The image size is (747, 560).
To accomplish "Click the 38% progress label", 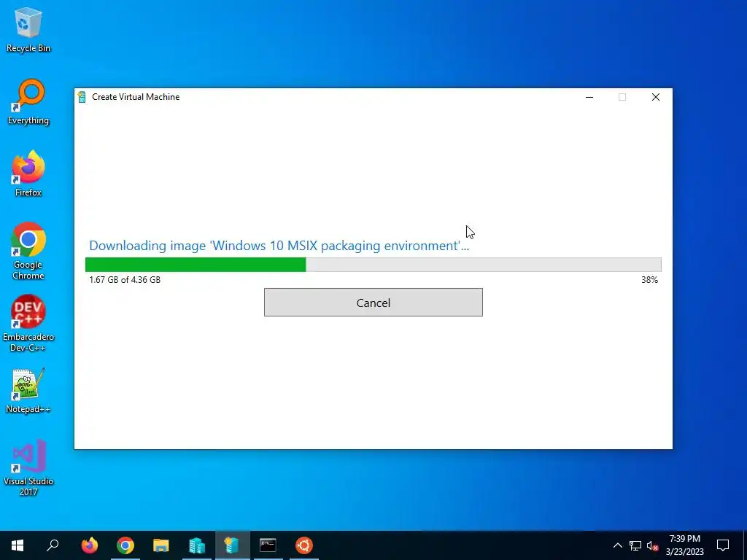I will pos(649,279).
